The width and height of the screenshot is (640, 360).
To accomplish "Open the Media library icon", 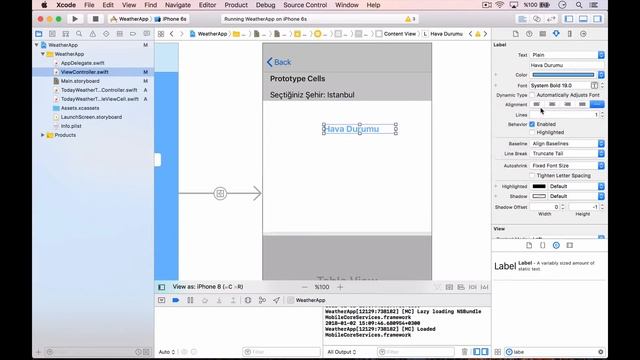I will click(x=570, y=245).
